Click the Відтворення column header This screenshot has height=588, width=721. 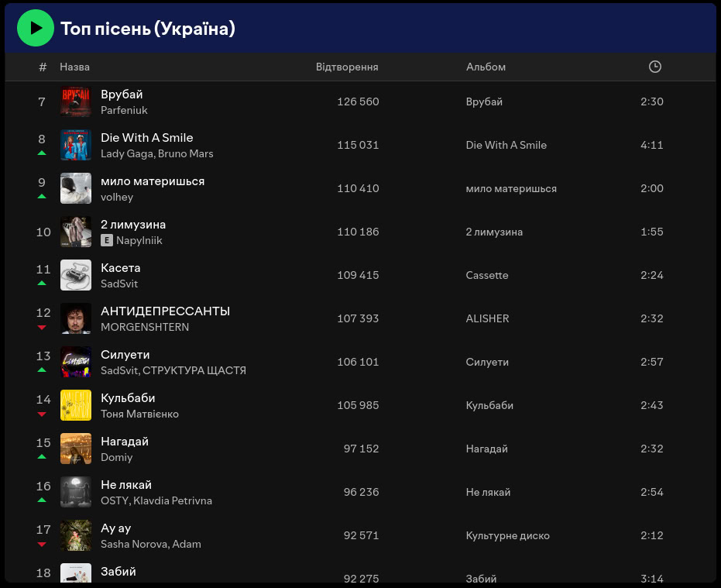(347, 67)
